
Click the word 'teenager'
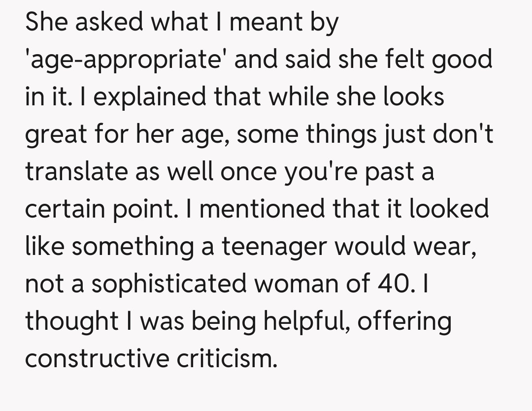click(x=274, y=247)
